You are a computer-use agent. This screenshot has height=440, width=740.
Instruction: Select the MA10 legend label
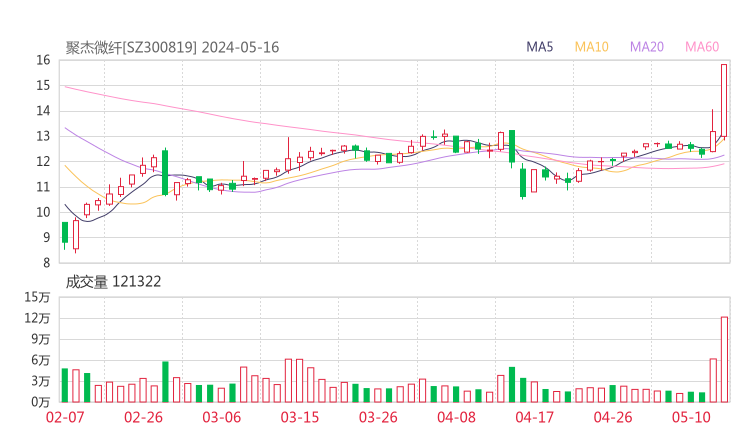point(591,47)
